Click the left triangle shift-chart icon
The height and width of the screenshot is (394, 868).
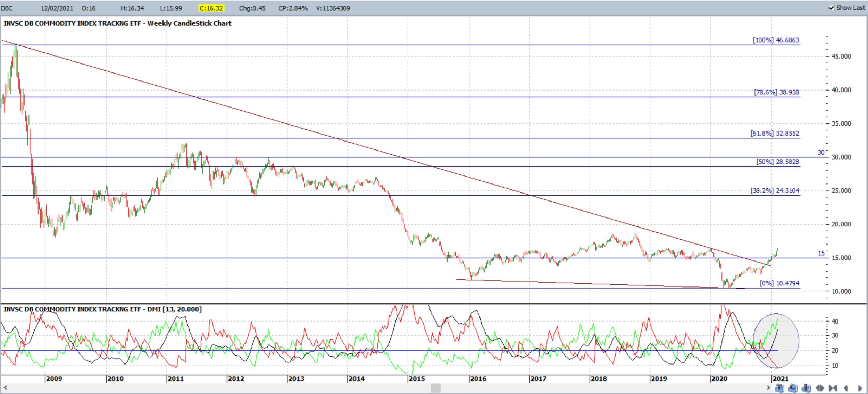(846, 388)
